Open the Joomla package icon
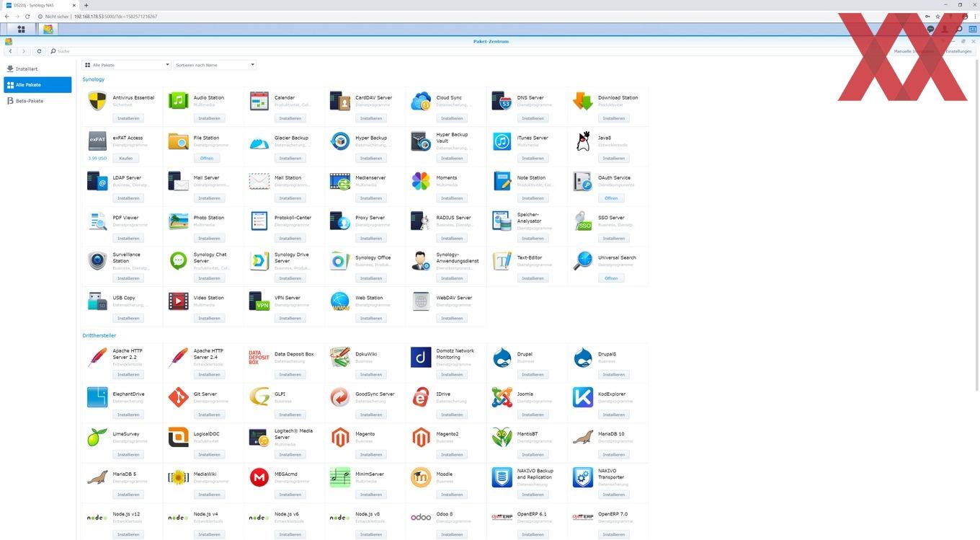Viewport: 980px width, 540px height. point(502,397)
